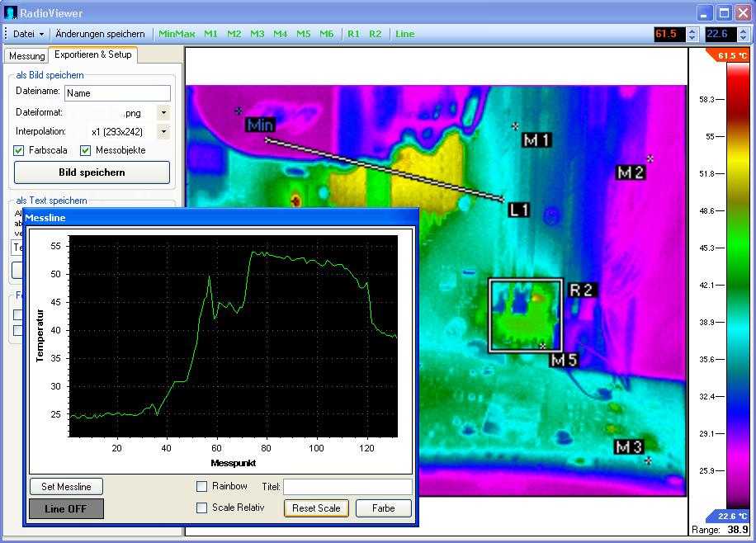Select the R1 rectangle region tool

353,34
